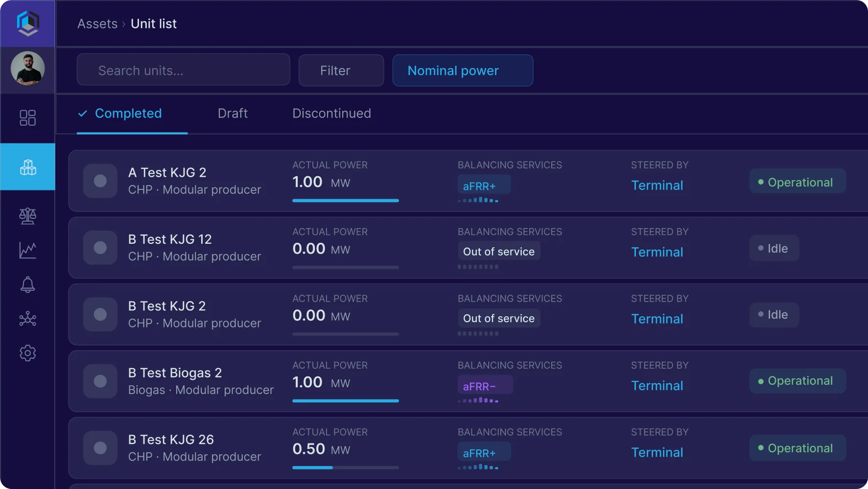The height and width of the screenshot is (489, 868).
Task: Click the app logo at top left
Action: point(27,23)
